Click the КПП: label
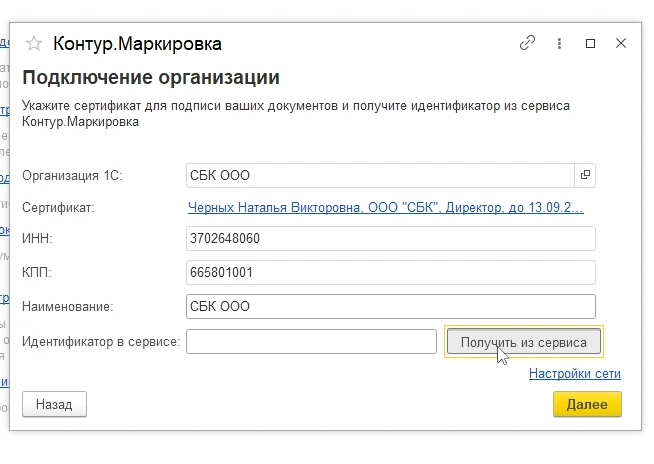Screen dimensions: 654x464 click(x=37, y=272)
